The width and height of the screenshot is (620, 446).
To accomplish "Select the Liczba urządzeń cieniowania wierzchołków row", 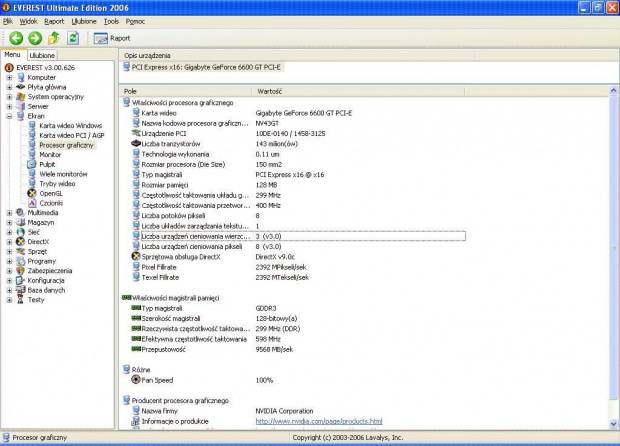I will click(299, 236).
